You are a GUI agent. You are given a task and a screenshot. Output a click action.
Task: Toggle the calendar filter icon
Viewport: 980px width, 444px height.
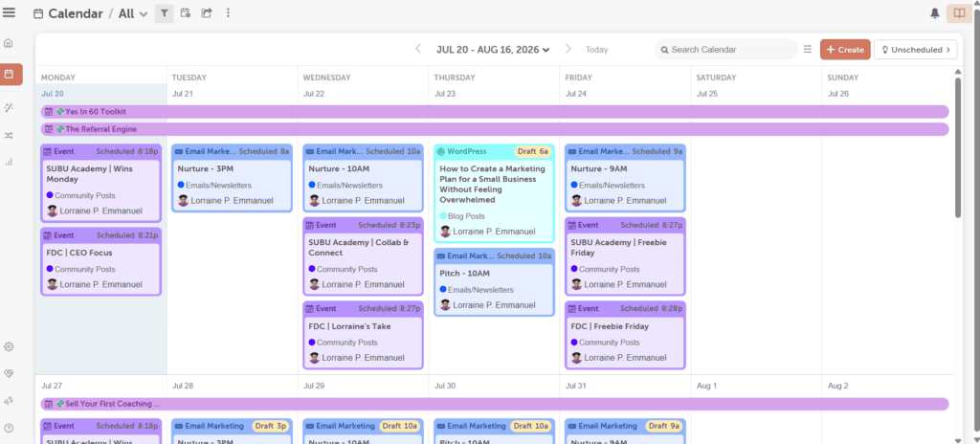click(165, 13)
